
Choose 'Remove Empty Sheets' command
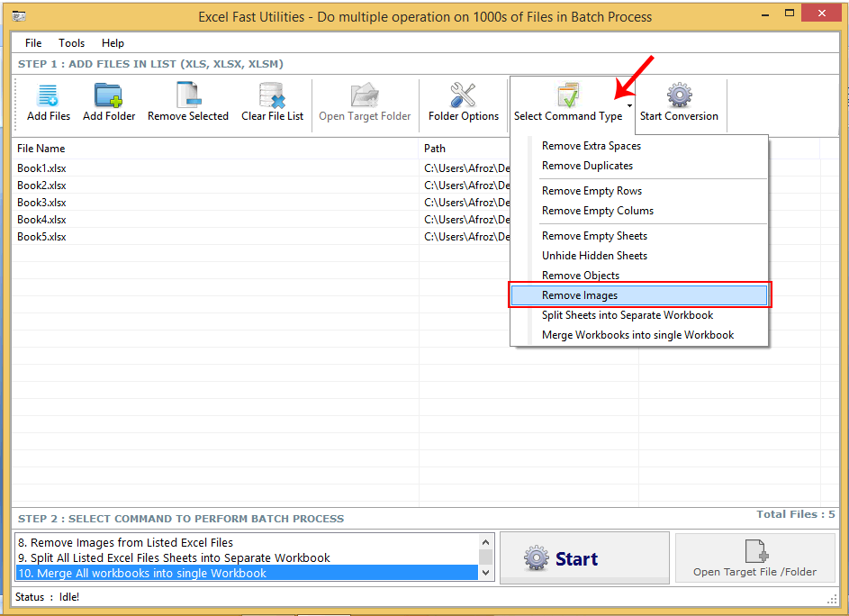pos(594,235)
